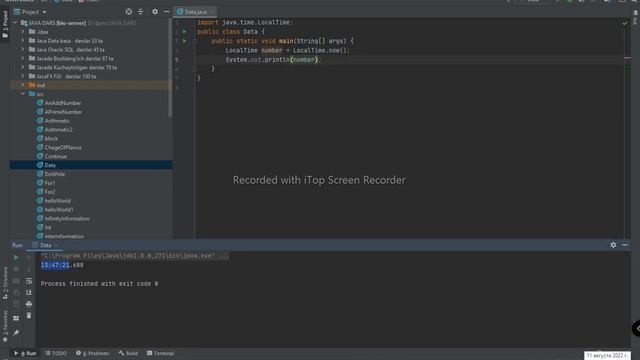
Task: Click the import java.time.LocalTime line
Action: (x=245, y=22)
